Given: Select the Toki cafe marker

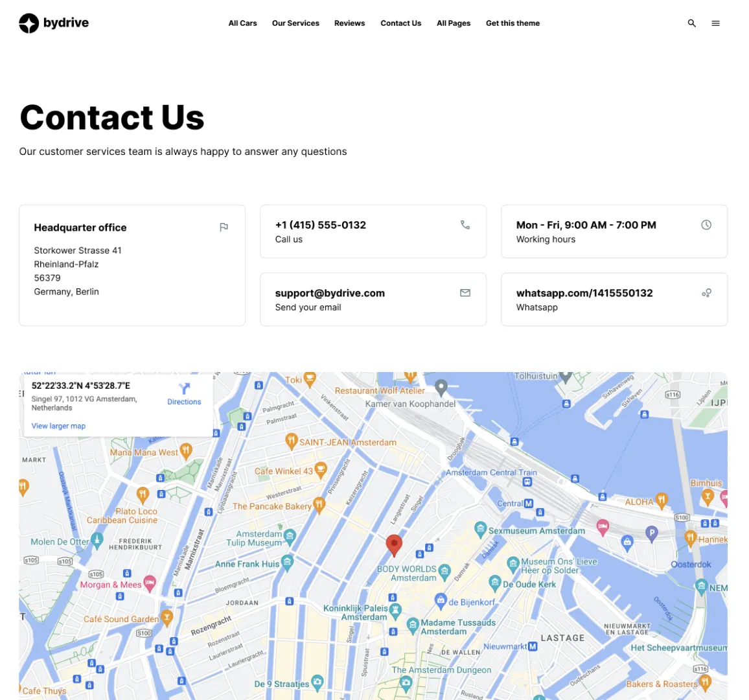Looking at the screenshot, I should (x=310, y=379).
